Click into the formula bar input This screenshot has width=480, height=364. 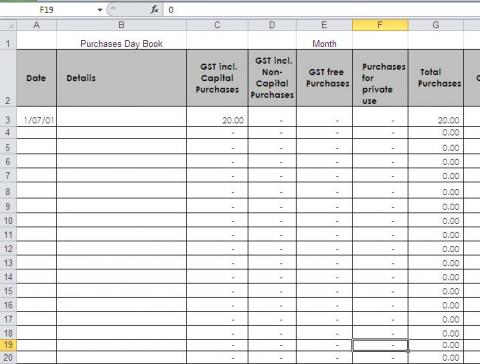coord(322,10)
